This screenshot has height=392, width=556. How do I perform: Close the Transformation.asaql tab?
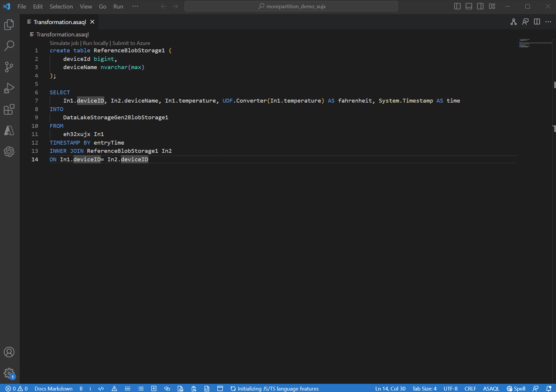[x=92, y=22]
